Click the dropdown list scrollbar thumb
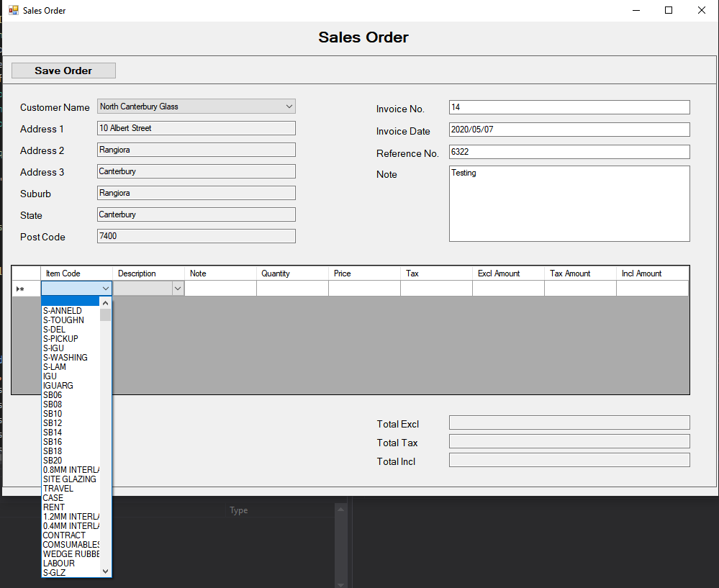Viewport: 719px width, 588px height. point(106,315)
